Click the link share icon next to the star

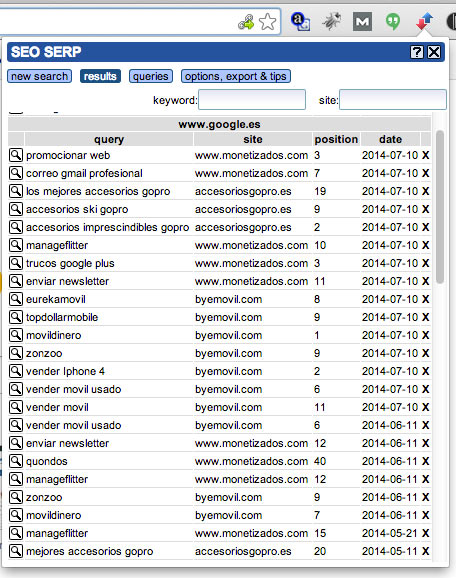click(x=246, y=22)
